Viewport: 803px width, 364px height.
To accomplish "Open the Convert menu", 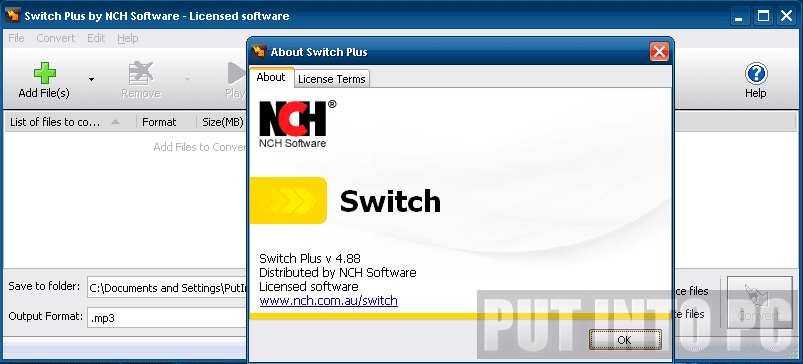I will [x=55, y=38].
